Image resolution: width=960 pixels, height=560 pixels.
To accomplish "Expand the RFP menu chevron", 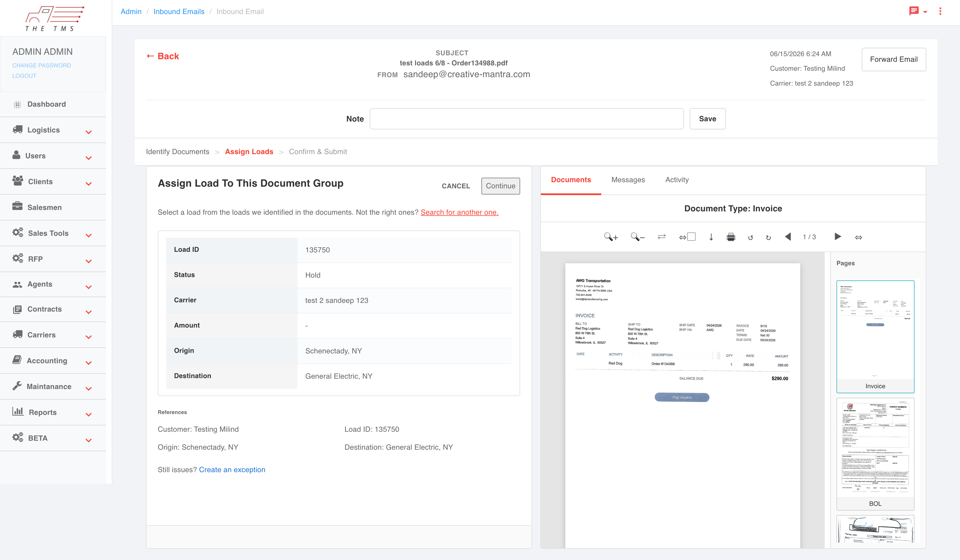I will pos(89,261).
